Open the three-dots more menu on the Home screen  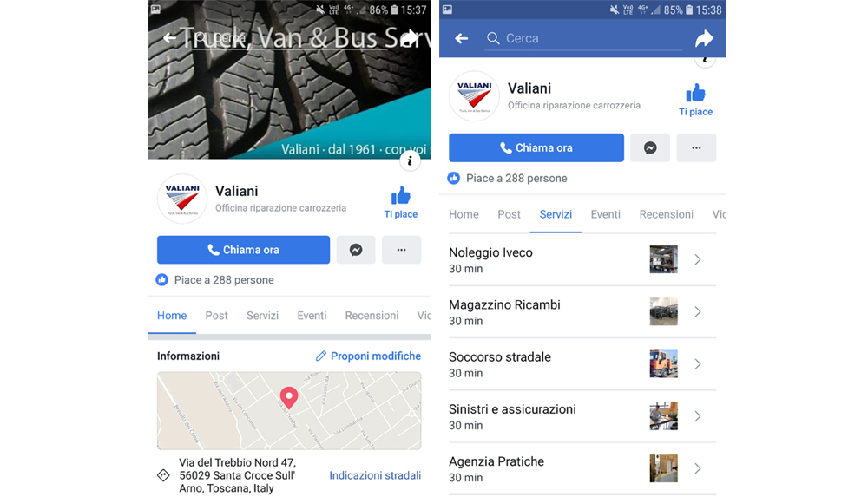point(401,250)
